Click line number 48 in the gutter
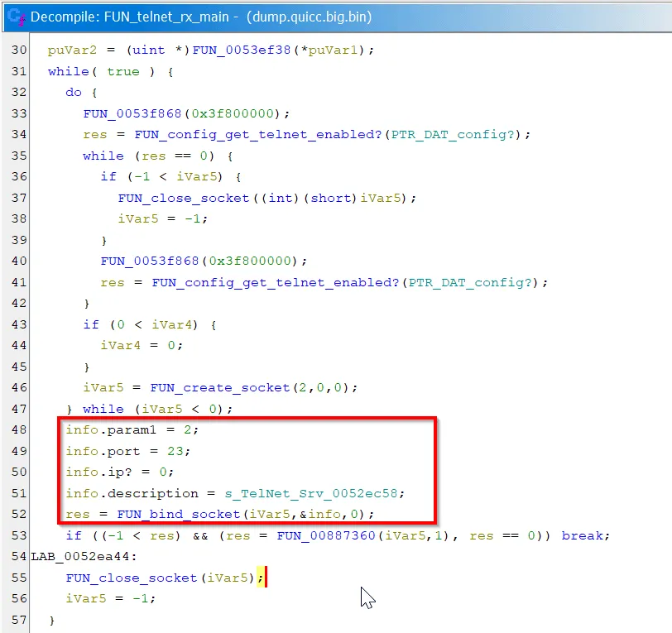 (19, 430)
